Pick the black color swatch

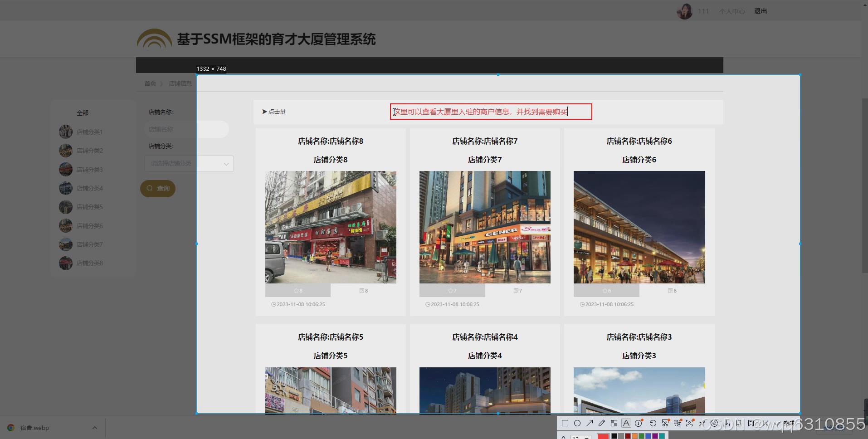(x=614, y=436)
